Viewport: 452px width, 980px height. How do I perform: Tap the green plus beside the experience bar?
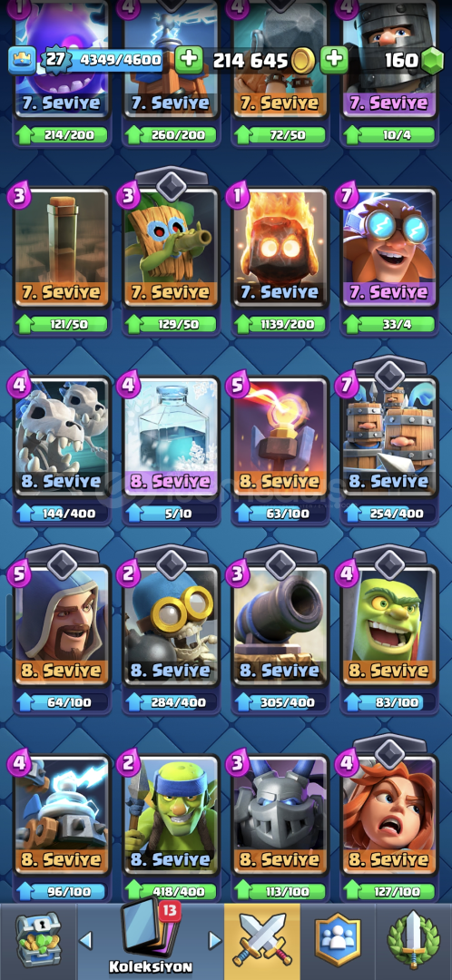(x=188, y=60)
